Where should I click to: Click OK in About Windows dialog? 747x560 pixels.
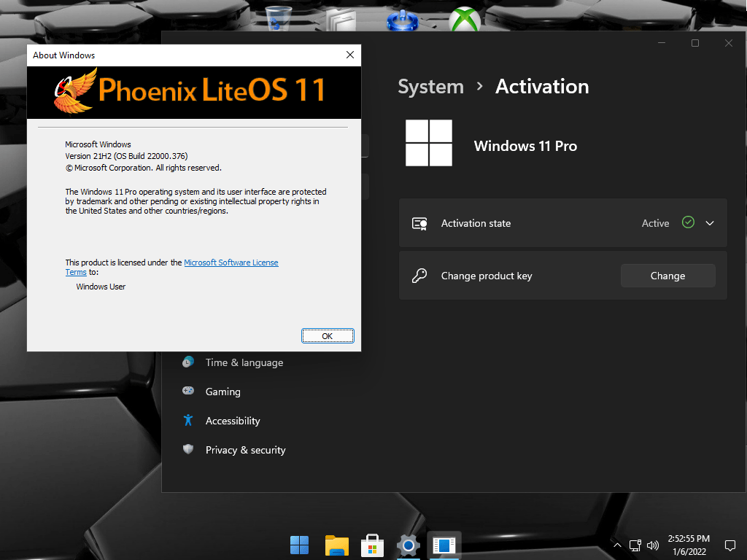pos(328,335)
